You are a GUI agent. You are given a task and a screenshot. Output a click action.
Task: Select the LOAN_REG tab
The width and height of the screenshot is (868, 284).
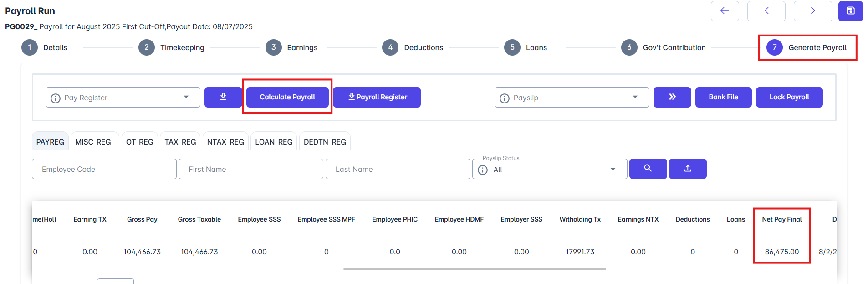point(274,142)
